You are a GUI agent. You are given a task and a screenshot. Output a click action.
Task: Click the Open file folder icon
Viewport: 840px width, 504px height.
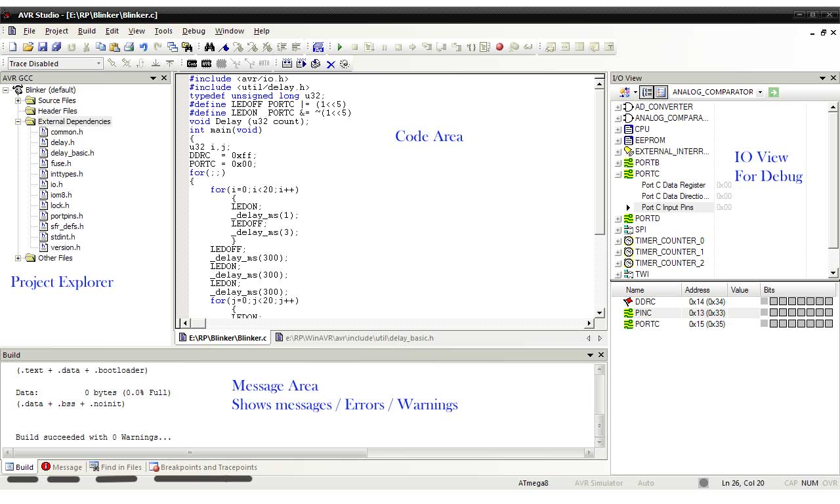[28, 47]
